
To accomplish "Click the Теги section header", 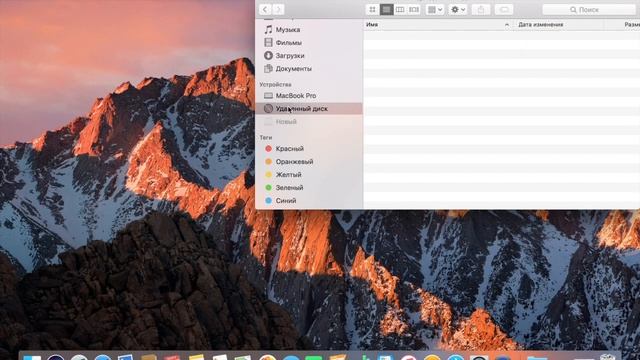I will coord(266,138).
